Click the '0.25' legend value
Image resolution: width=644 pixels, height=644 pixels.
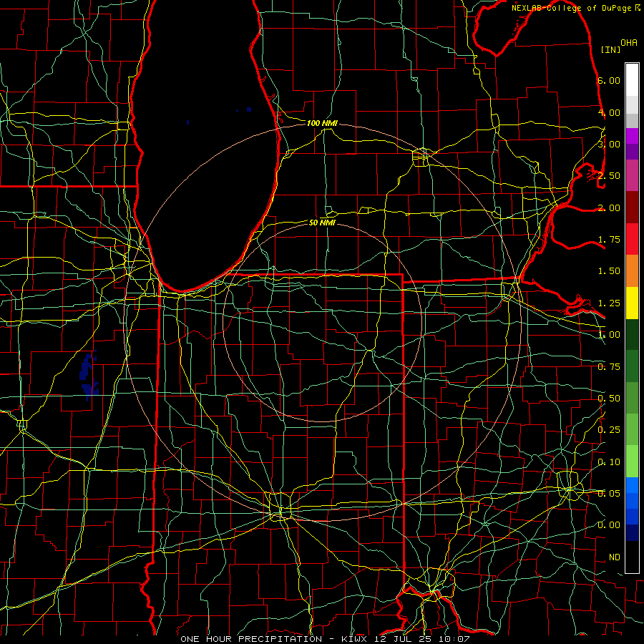click(x=609, y=430)
